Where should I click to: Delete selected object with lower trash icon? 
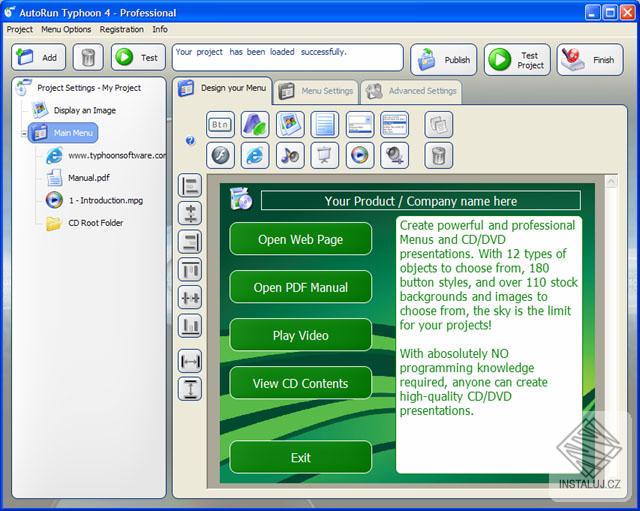tap(439, 156)
